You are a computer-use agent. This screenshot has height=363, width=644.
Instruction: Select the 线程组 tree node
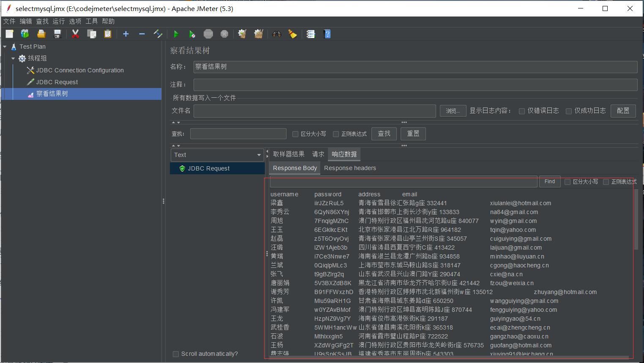point(37,58)
